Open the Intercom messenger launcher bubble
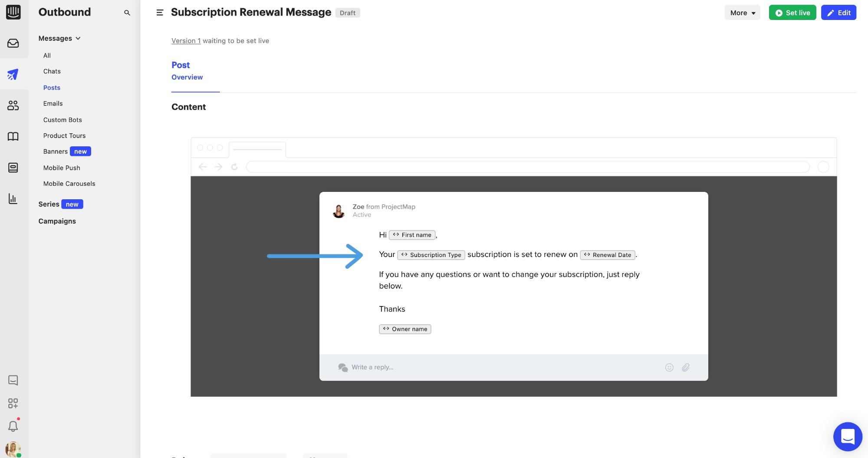868x458 pixels. coord(848,437)
